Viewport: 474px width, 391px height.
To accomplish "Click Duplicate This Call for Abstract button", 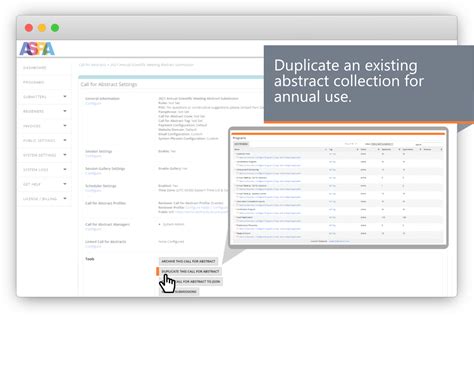I will tap(190, 271).
